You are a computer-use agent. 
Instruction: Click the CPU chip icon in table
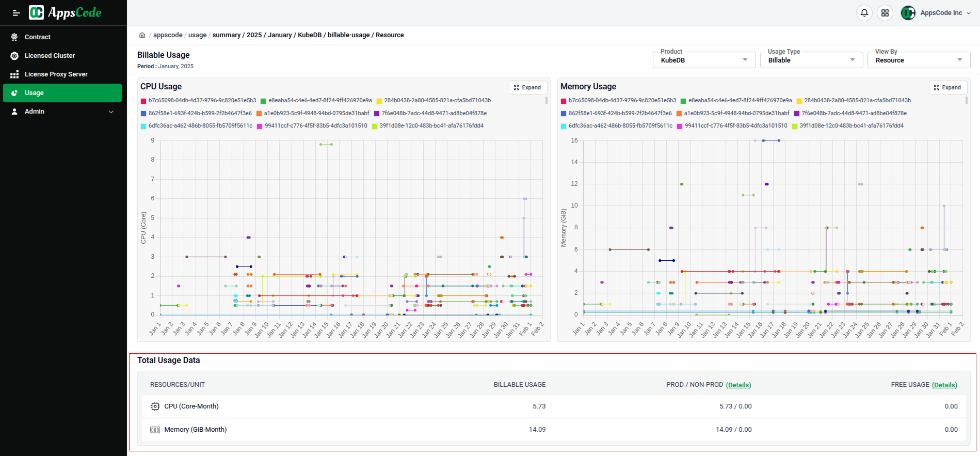click(x=155, y=406)
